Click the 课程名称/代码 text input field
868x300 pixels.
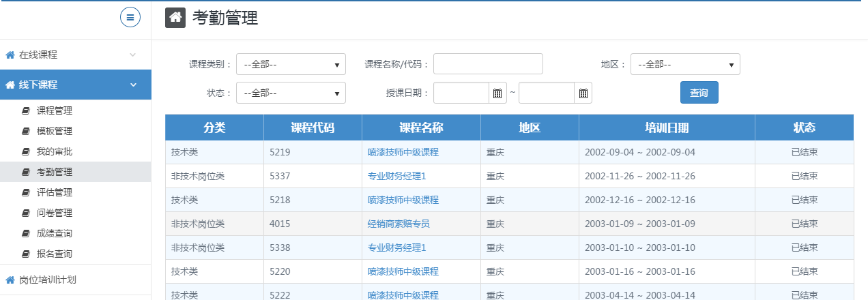pos(488,64)
